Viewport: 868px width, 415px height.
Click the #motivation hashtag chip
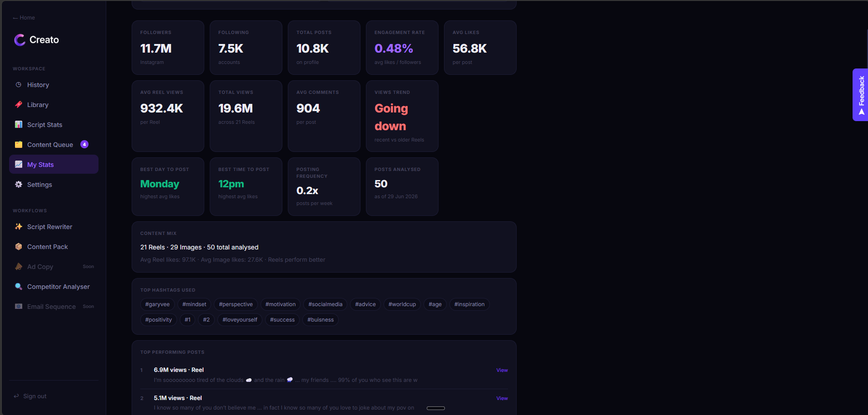[x=281, y=304]
